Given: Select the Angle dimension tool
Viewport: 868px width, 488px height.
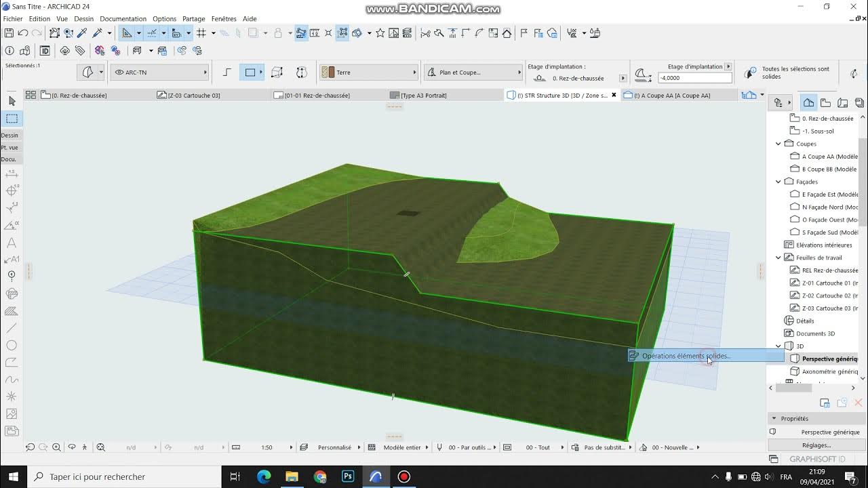Looking at the screenshot, I should pyautogui.click(x=12, y=226).
